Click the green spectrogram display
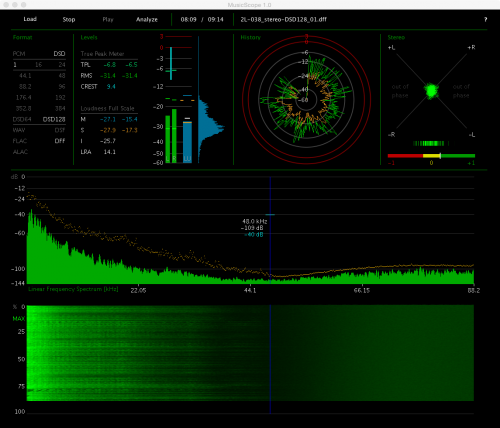 tap(250, 353)
